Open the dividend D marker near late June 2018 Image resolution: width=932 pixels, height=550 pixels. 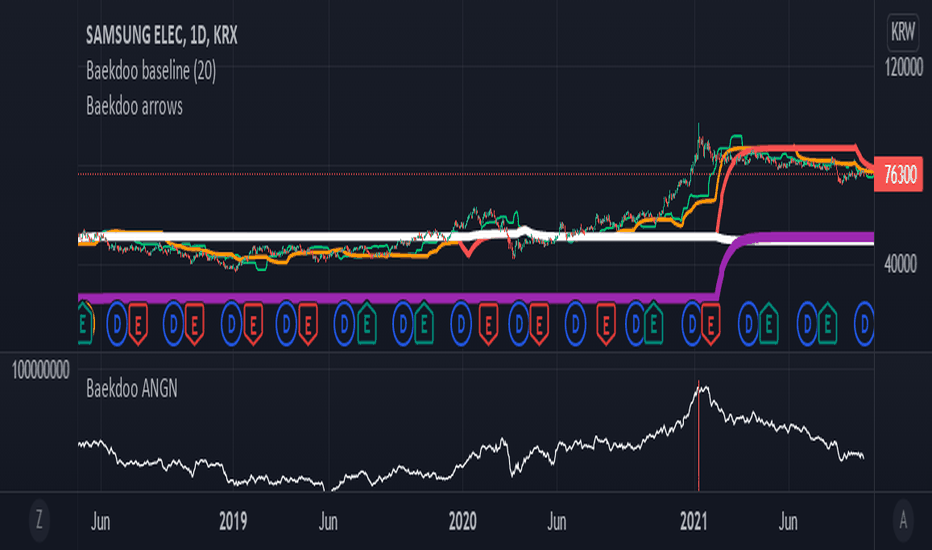pos(117,324)
